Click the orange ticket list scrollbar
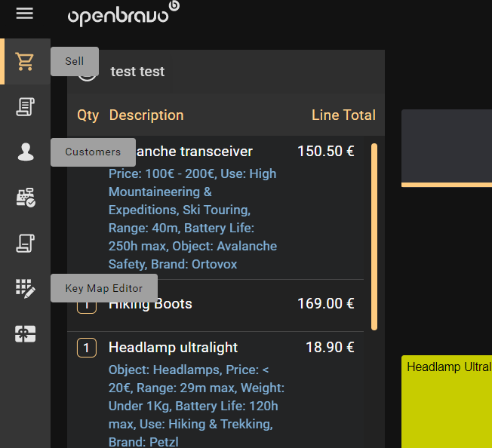492x448 pixels. (x=374, y=235)
